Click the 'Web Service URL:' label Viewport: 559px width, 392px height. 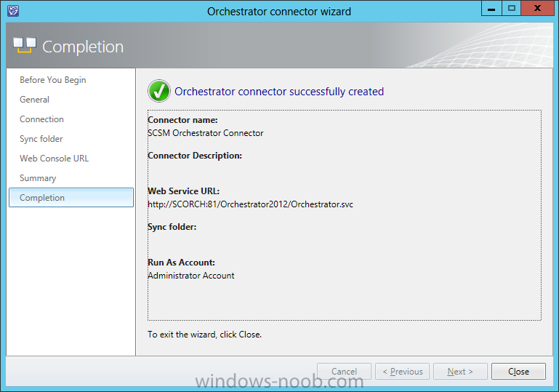(184, 191)
